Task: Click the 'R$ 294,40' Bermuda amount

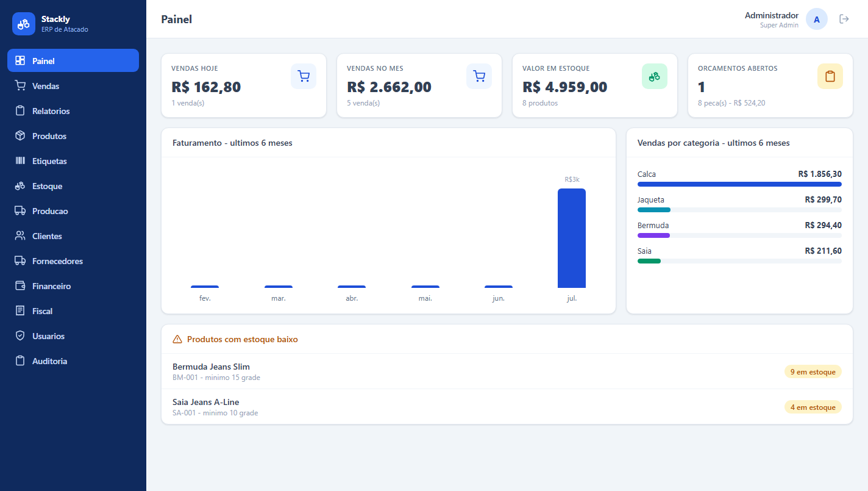Action: [823, 225]
